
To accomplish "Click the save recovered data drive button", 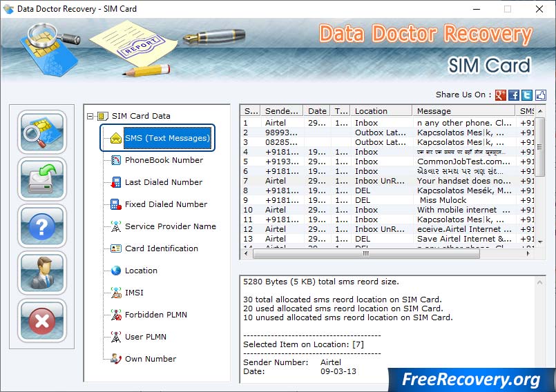I will coord(42,179).
